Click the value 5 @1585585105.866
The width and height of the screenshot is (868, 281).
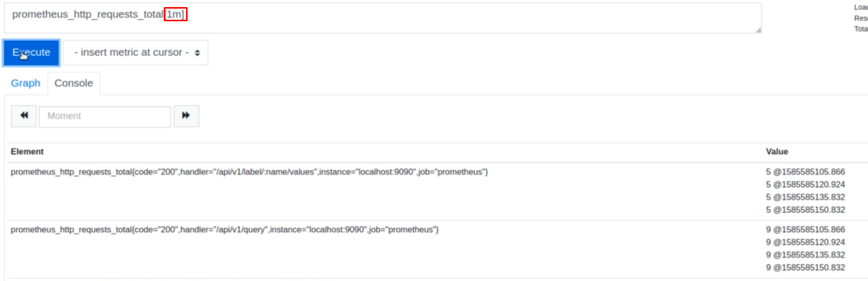pyautogui.click(x=805, y=172)
